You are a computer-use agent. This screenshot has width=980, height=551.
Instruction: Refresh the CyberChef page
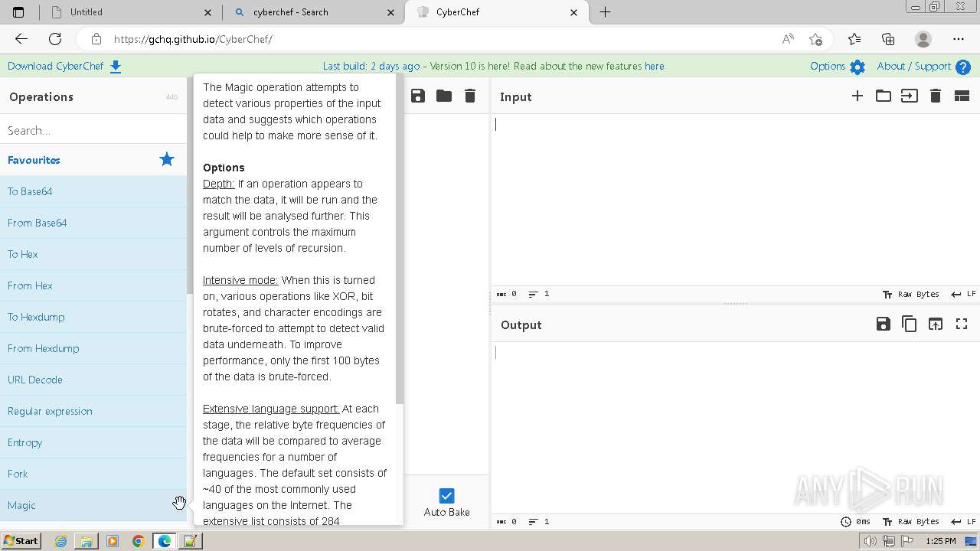(55, 39)
